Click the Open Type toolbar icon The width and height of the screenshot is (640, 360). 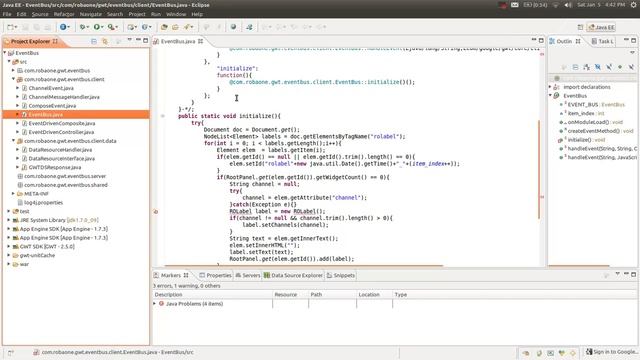point(164,27)
